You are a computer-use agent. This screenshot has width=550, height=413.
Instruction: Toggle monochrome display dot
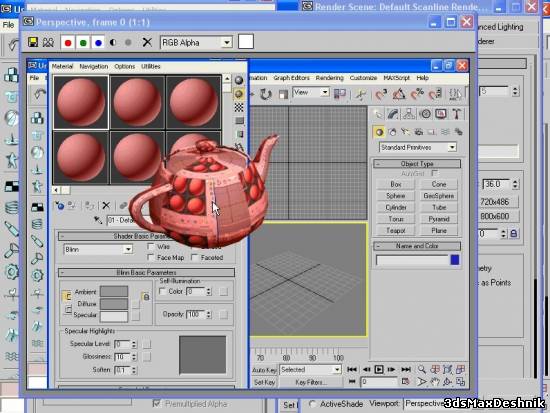coord(128,42)
